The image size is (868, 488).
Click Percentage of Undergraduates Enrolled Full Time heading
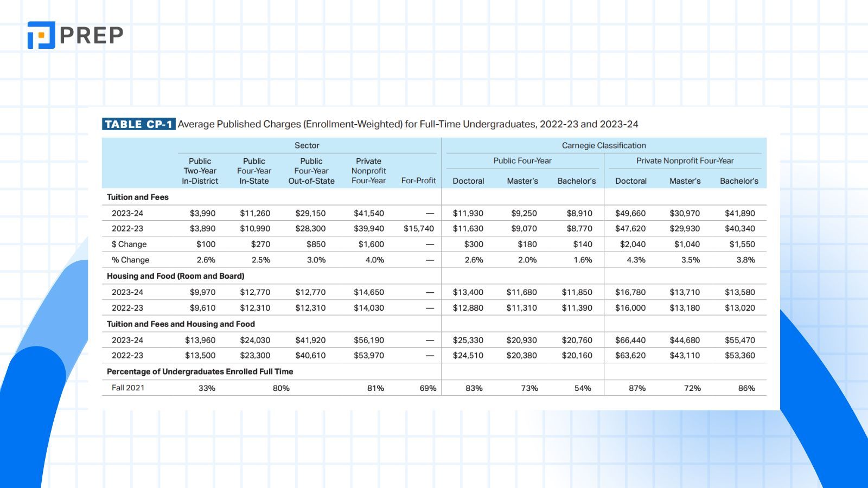[x=200, y=371]
